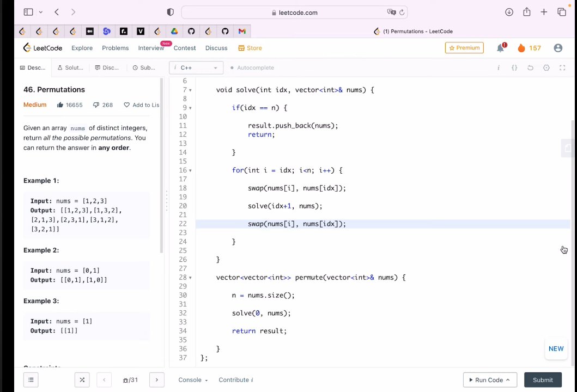
Task: Show the tab overview
Action: point(562,12)
